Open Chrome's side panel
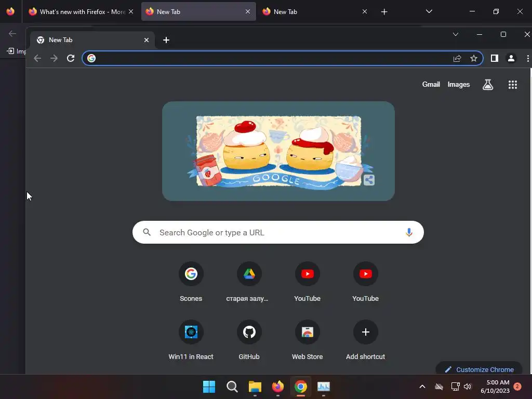Screen dimensions: 532x399 point(495,58)
